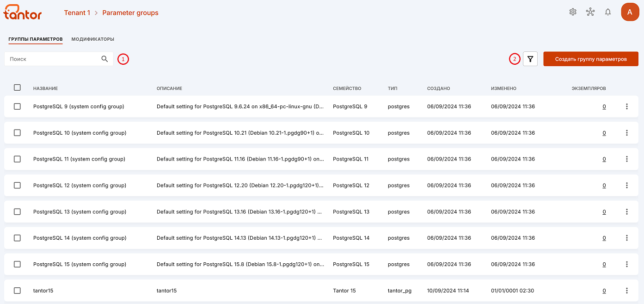
Task: Open actions menu for PostgreSQL 12 row
Action: coord(627,186)
